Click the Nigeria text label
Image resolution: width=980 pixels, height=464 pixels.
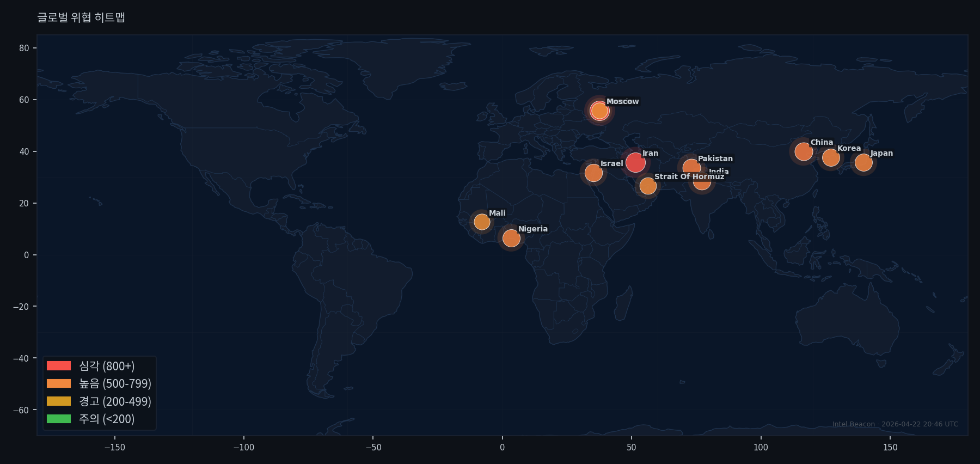coord(533,229)
